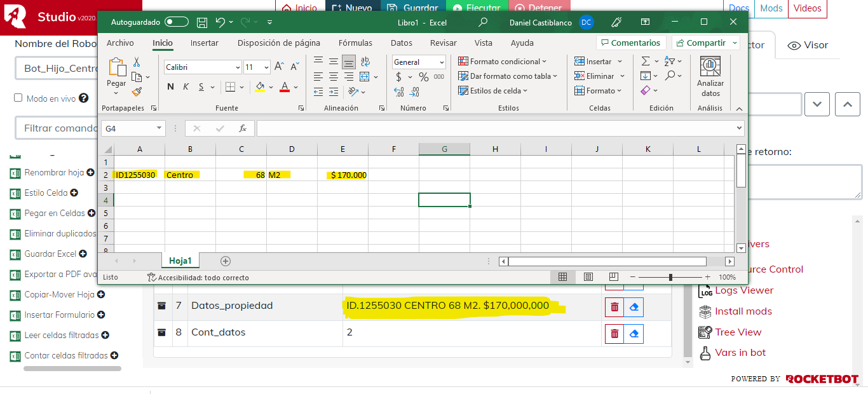
Task: Apply bold formatting with the N button
Action: [x=170, y=87]
